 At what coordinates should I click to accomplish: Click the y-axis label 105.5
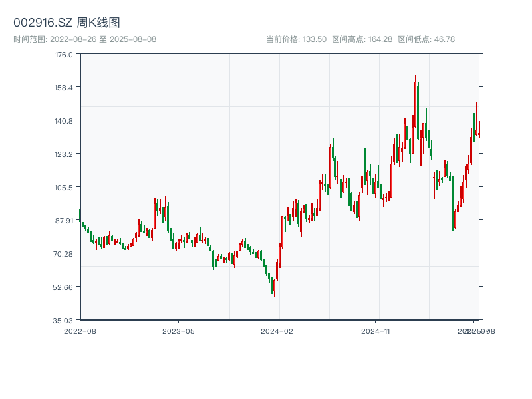click(x=64, y=188)
